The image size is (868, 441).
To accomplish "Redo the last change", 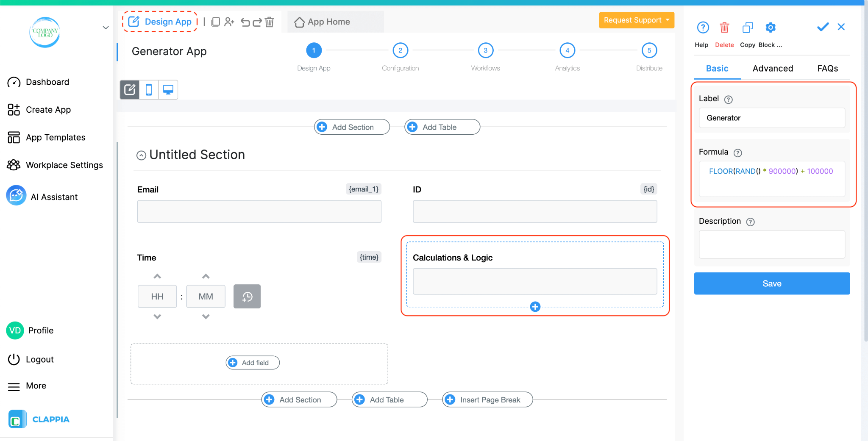I will coord(257,22).
